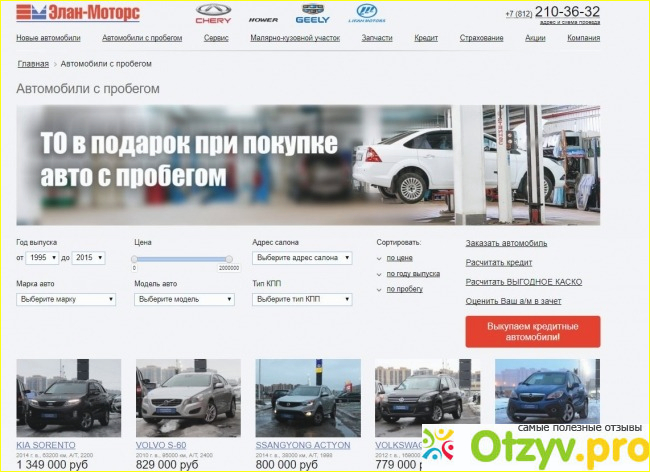The width and height of the screenshot is (650, 472).
Task: Open the 'Новые автомобили' menu item
Action: (x=48, y=38)
